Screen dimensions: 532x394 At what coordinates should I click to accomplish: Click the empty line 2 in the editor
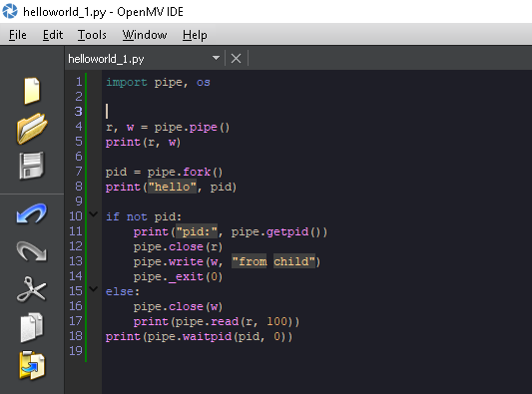(316, 97)
